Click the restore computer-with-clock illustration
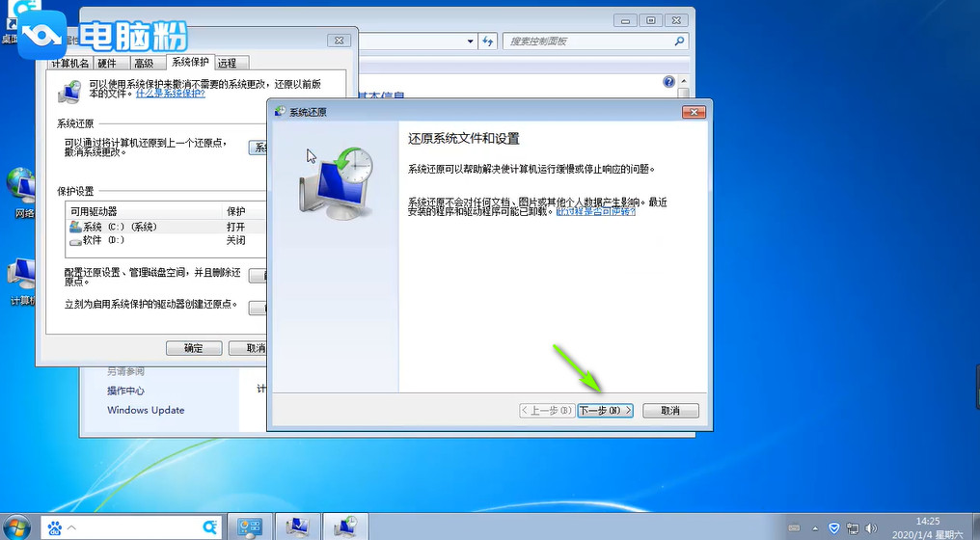 337,182
